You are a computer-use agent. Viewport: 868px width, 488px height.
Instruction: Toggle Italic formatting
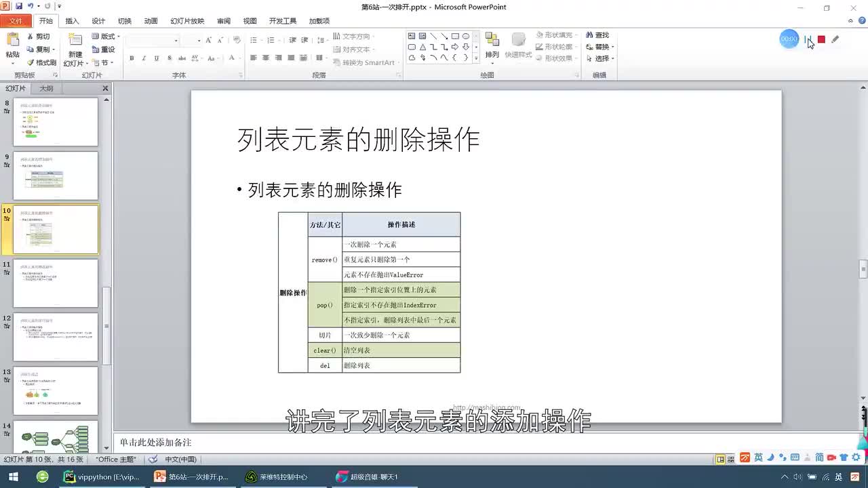tap(144, 58)
